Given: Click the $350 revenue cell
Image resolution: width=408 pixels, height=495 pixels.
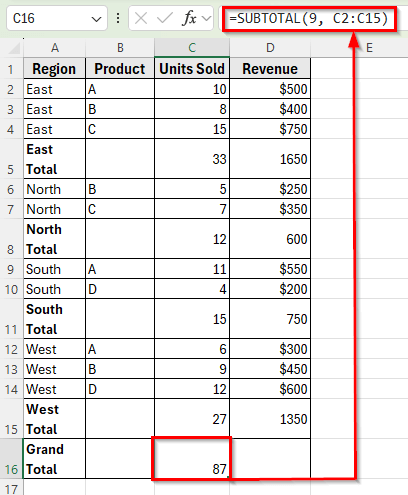Looking at the screenshot, I should click(270, 209).
